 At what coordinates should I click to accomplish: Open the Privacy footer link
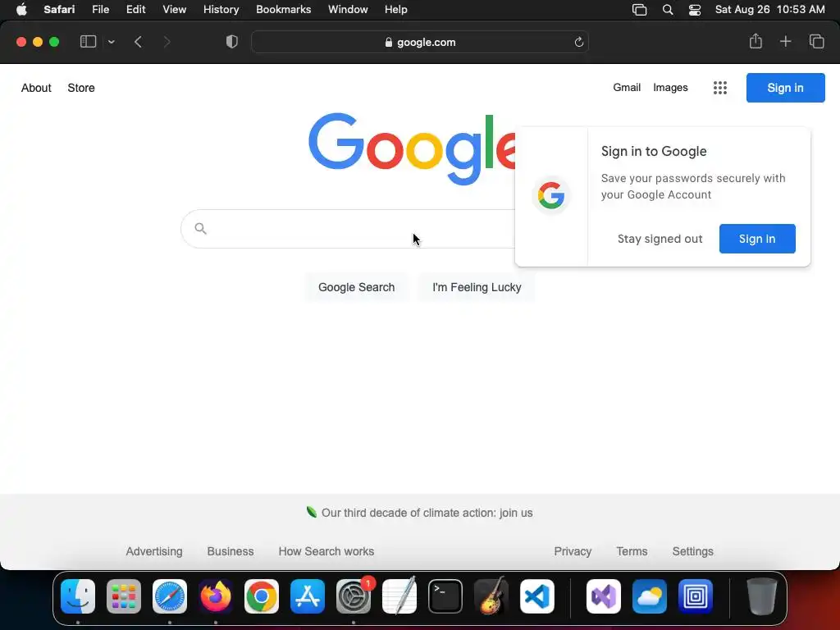[573, 551]
